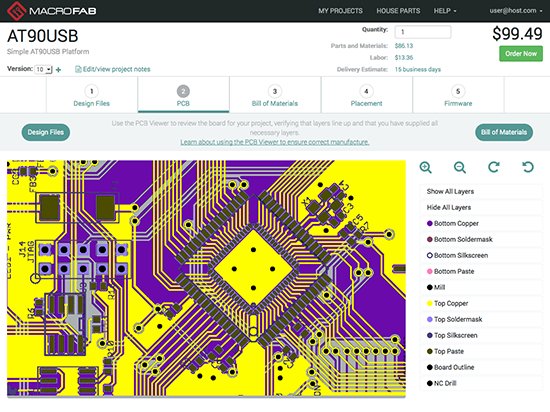
Task: Add a new version with the plus icon
Action: click(x=58, y=70)
